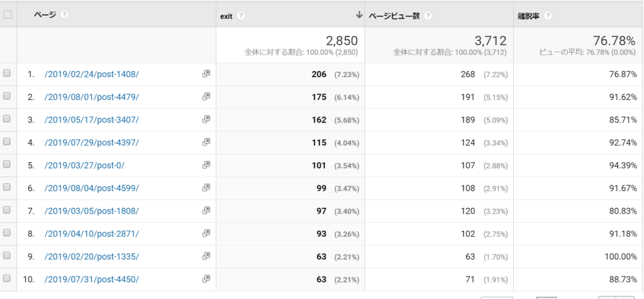Open link /2019/03/05/post-1808/
Image resolution: width=644 pixels, height=299 pixels.
coord(92,210)
